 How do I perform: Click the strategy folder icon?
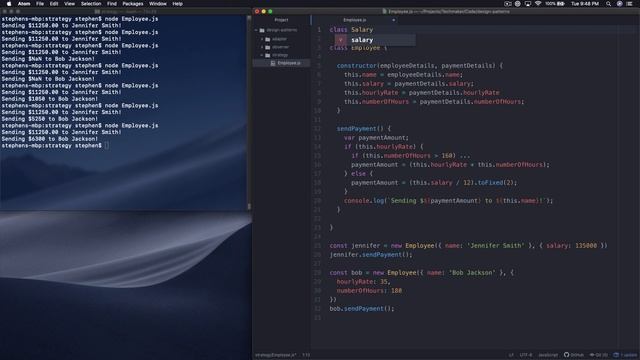click(268, 55)
